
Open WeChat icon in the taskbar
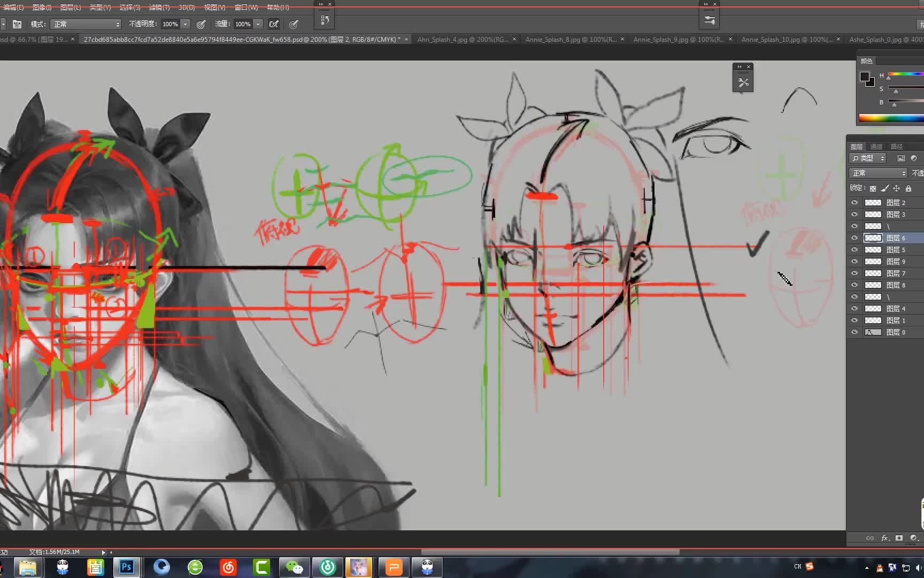click(294, 567)
